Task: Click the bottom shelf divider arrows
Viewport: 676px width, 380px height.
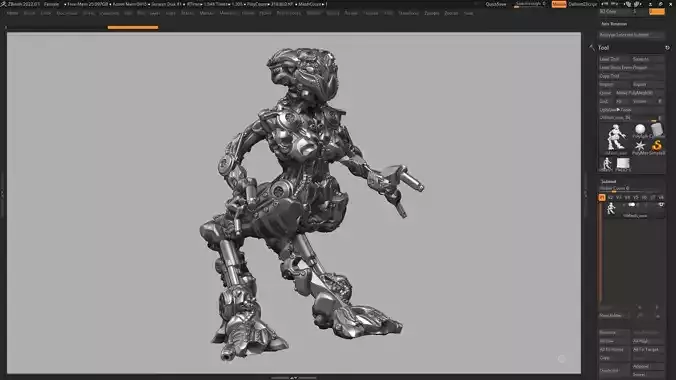Action: click(x=294, y=378)
